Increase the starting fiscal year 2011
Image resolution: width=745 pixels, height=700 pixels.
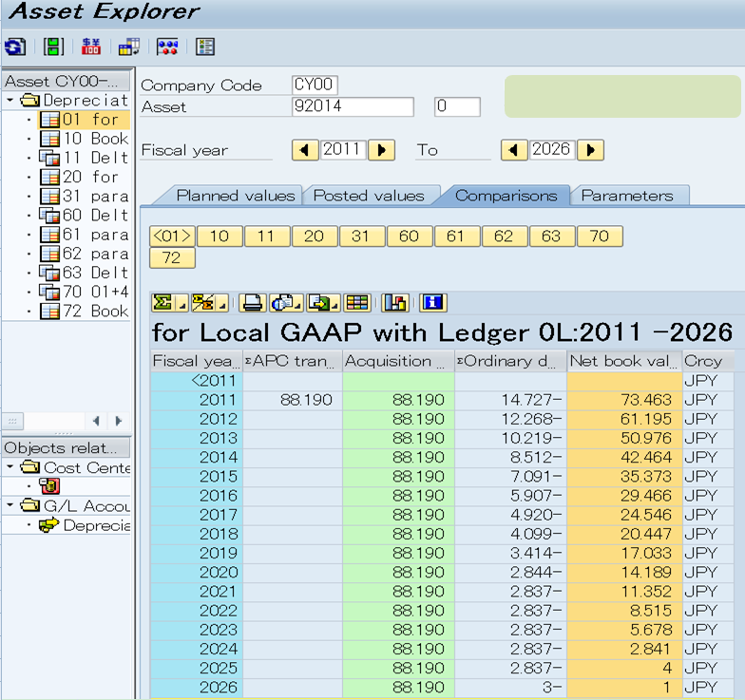pyautogui.click(x=382, y=150)
